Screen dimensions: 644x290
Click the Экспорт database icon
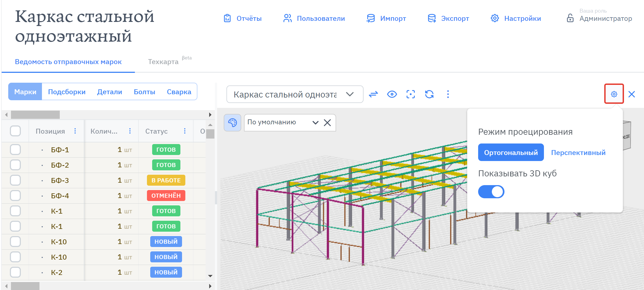tap(432, 18)
